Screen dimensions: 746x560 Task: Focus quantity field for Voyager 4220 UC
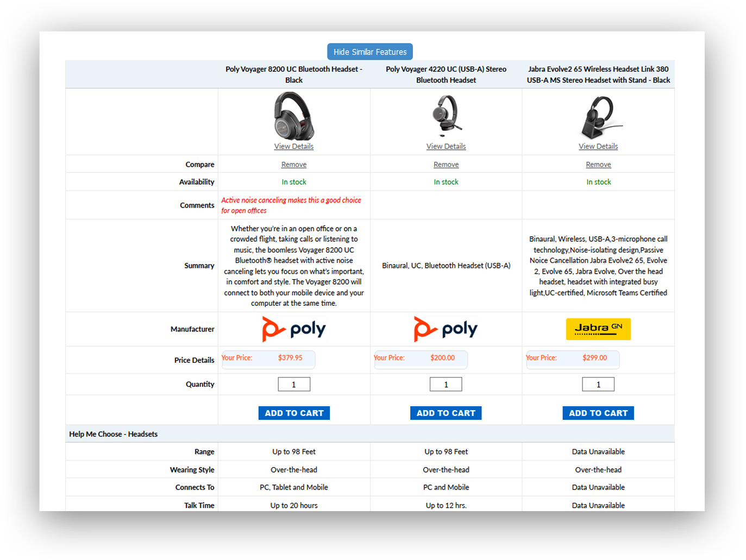click(x=446, y=385)
